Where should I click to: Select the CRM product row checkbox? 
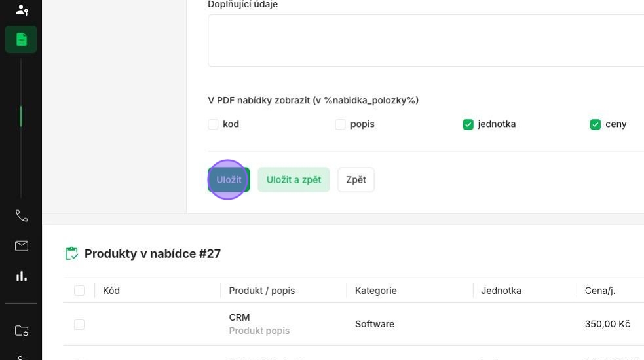click(x=79, y=324)
